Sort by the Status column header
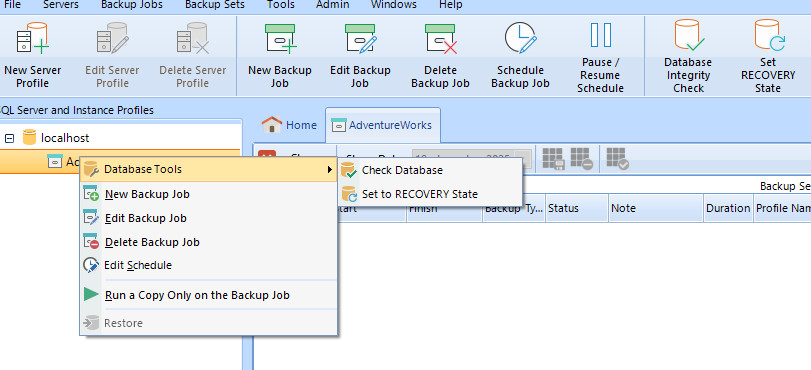 coord(576,209)
